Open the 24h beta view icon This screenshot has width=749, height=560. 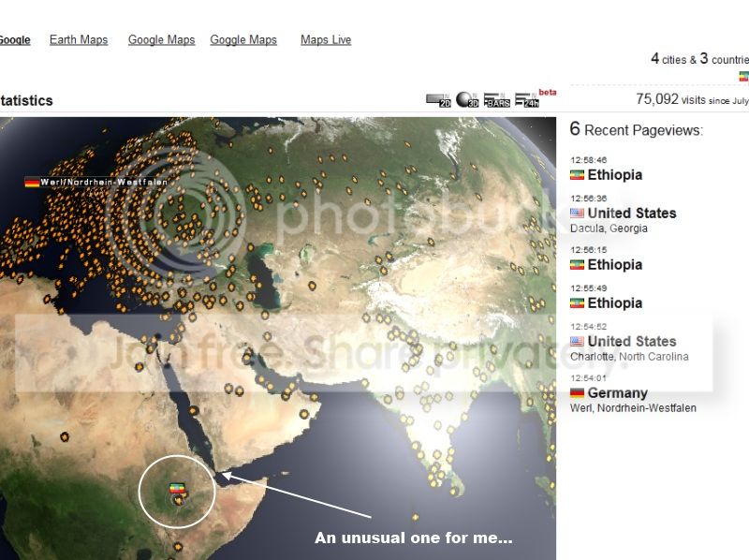pyautogui.click(x=527, y=100)
